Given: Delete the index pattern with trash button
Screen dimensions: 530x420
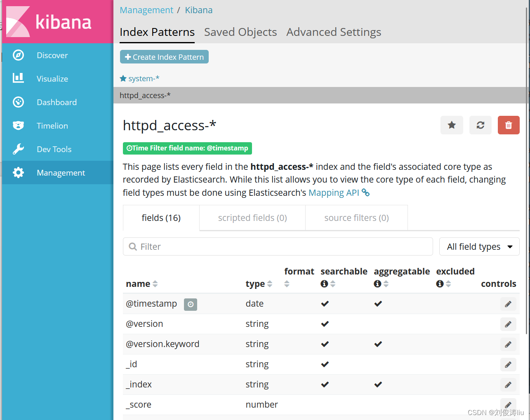Looking at the screenshot, I should 509,125.
